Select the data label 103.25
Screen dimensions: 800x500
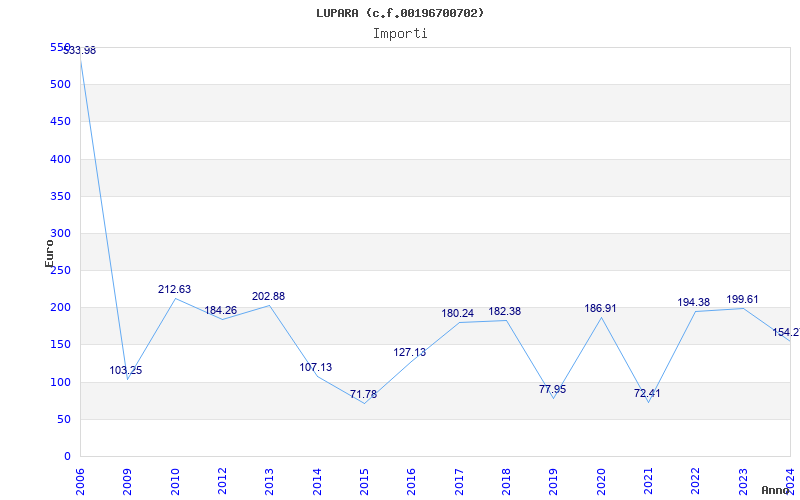pos(126,370)
